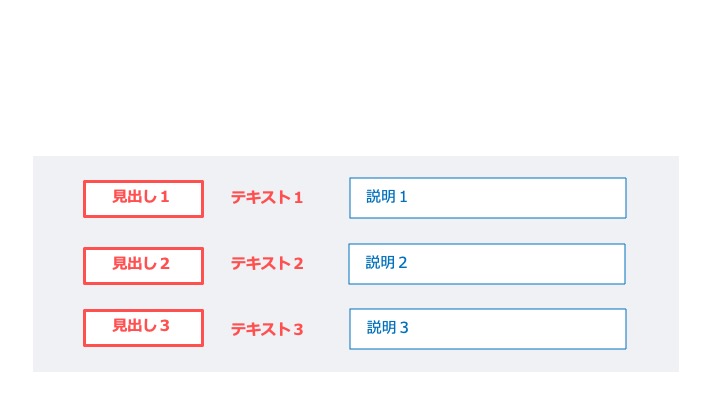Select the テキスト2 label
The height and width of the screenshot is (405, 720).
tap(266, 264)
